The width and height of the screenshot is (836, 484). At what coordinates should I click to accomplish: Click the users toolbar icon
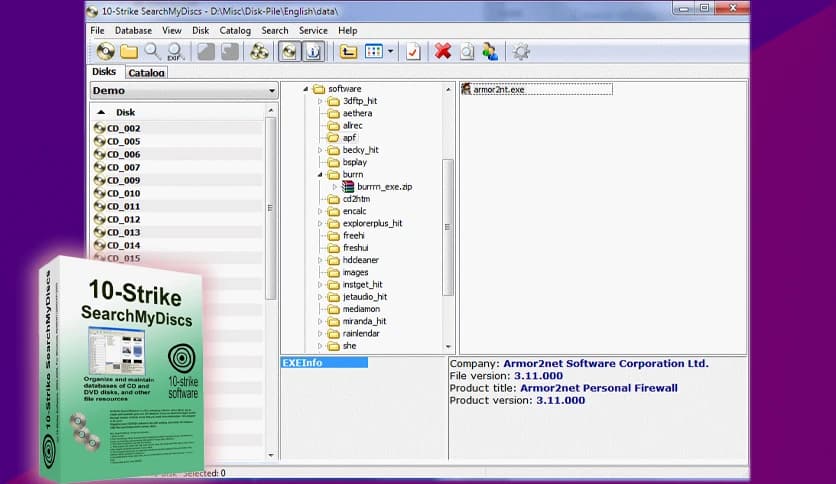point(490,52)
